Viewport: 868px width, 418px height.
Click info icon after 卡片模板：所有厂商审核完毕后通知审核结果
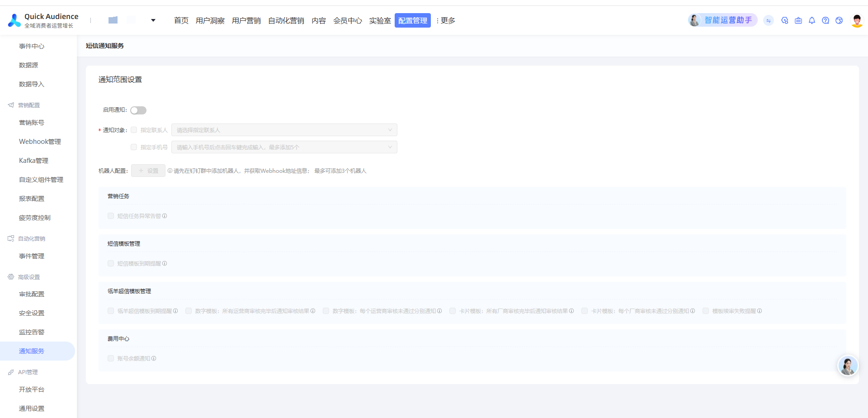click(x=571, y=311)
